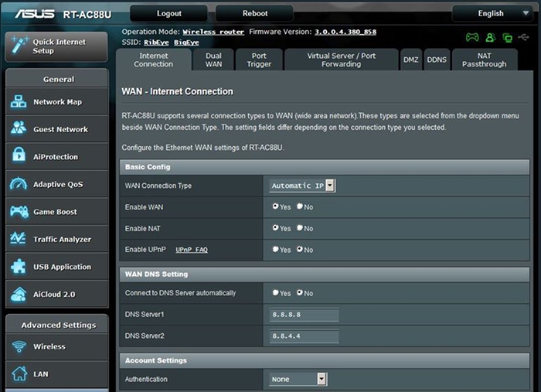The image size is (541, 392).
Task: Open the Authentication dropdown
Action: 298,379
